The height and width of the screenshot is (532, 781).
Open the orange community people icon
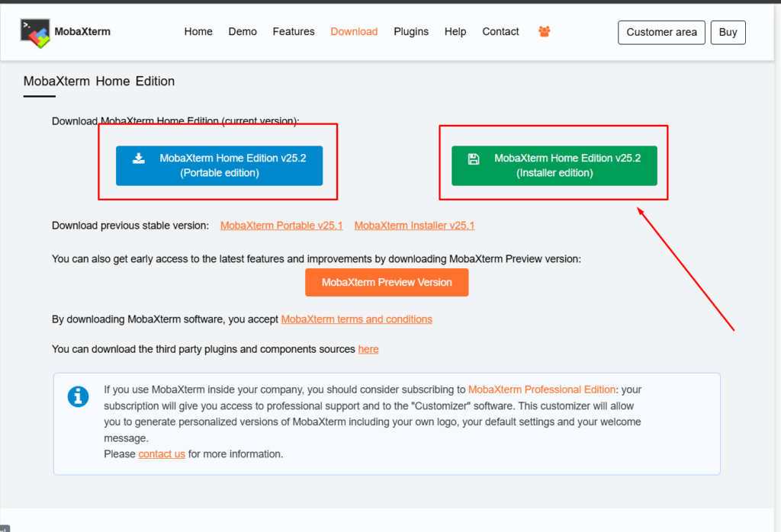(x=544, y=32)
